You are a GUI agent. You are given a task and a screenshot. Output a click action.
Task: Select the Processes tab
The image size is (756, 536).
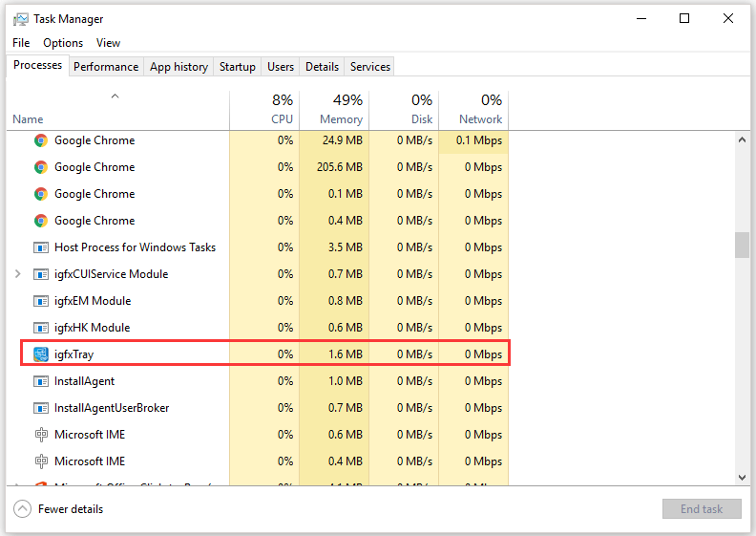pyautogui.click(x=37, y=65)
